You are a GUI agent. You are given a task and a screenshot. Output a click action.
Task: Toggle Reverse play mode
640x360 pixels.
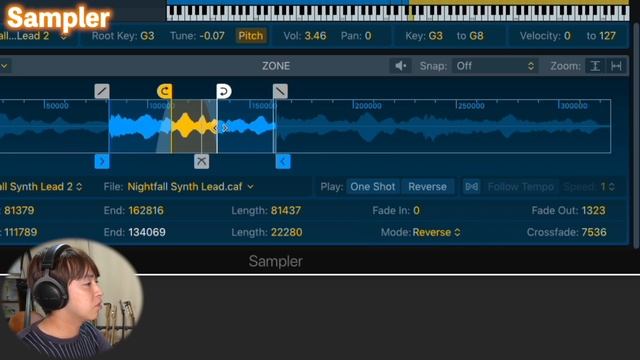pos(427,187)
